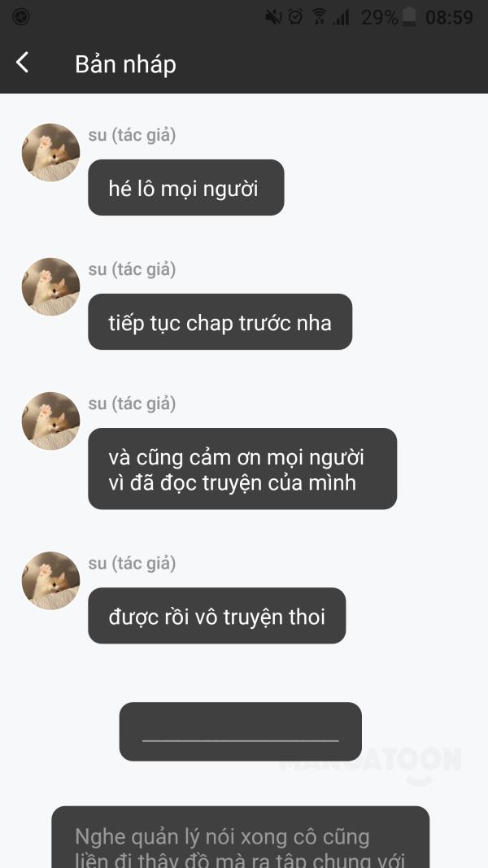488x868 pixels.
Task: Select the "hé lô mọi người" bubble
Action: pos(186,188)
